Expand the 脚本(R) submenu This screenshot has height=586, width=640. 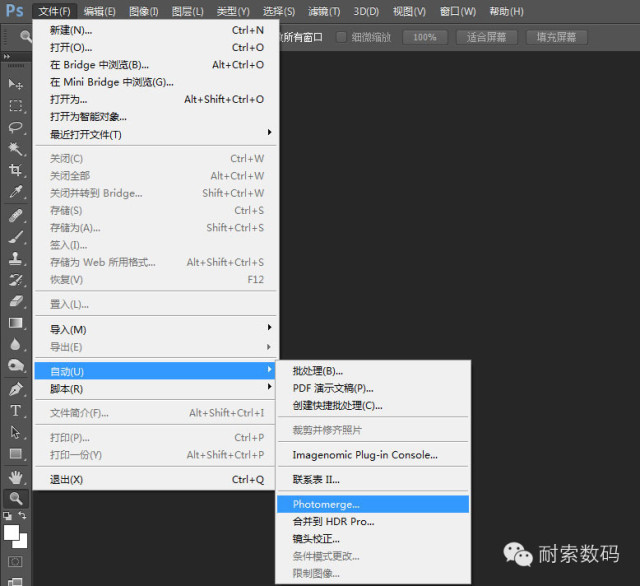[x=156, y=388]
